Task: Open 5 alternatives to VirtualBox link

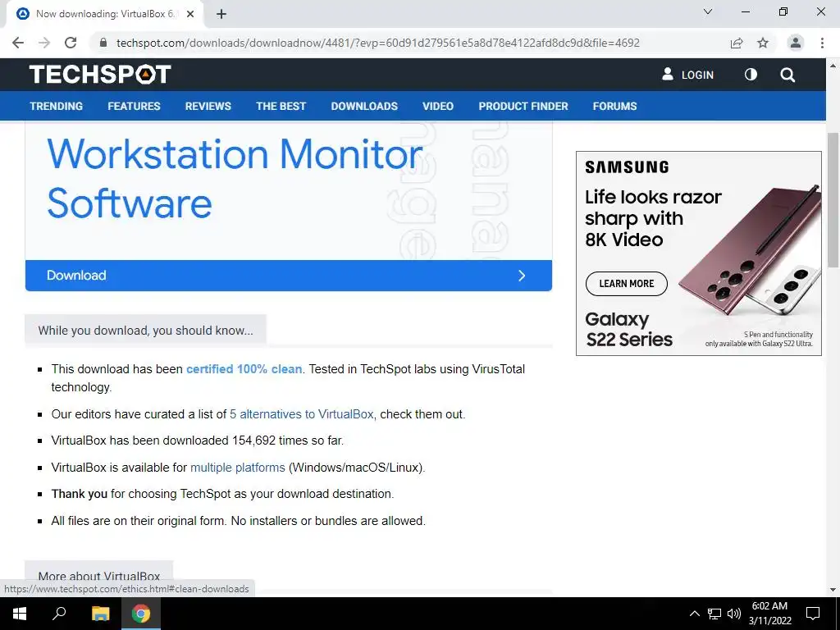Action: [302, 414]
